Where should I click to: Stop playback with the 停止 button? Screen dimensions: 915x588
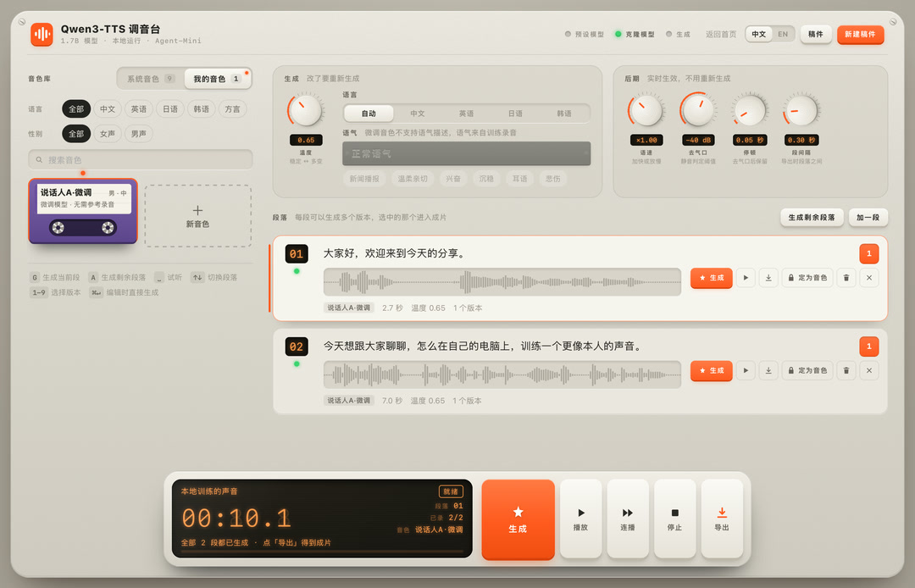(675, 519)
